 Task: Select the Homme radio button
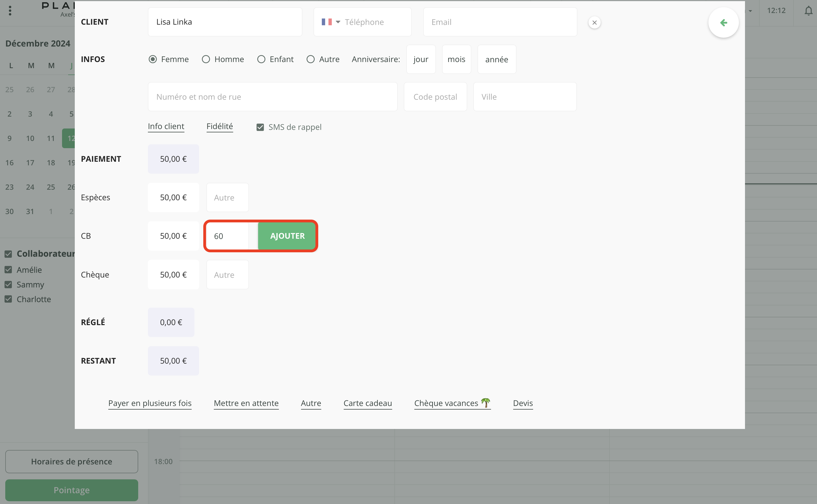point(206,59)
